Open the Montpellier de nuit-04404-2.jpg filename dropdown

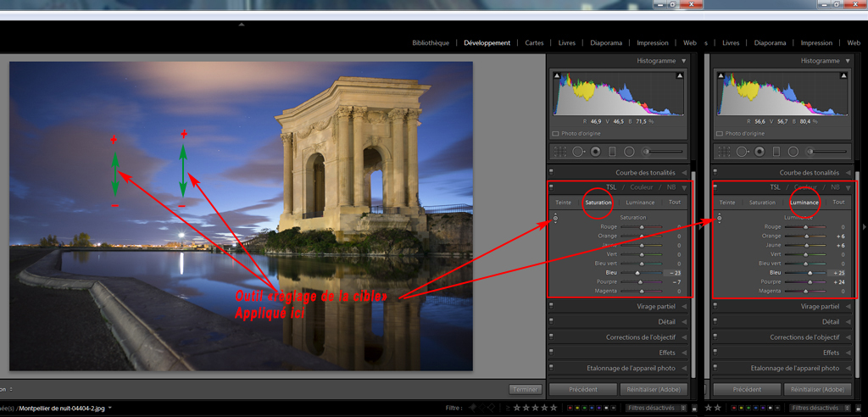(111, 408)
